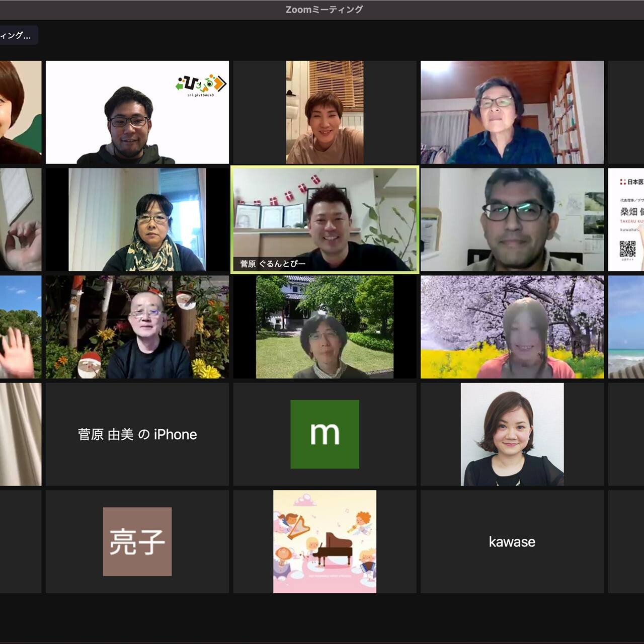Image resolution: width=644 pixels, height=644 pixels.
Task: Click the brown 亮子 avatar icon
Action: [x=137, y=541]
